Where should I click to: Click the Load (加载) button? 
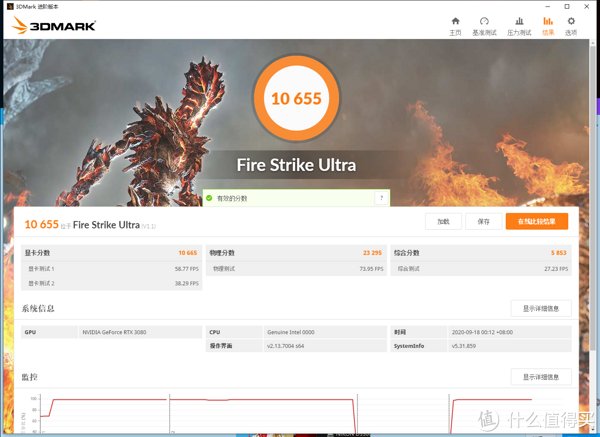pyautogui.click(x=443, y=221)
